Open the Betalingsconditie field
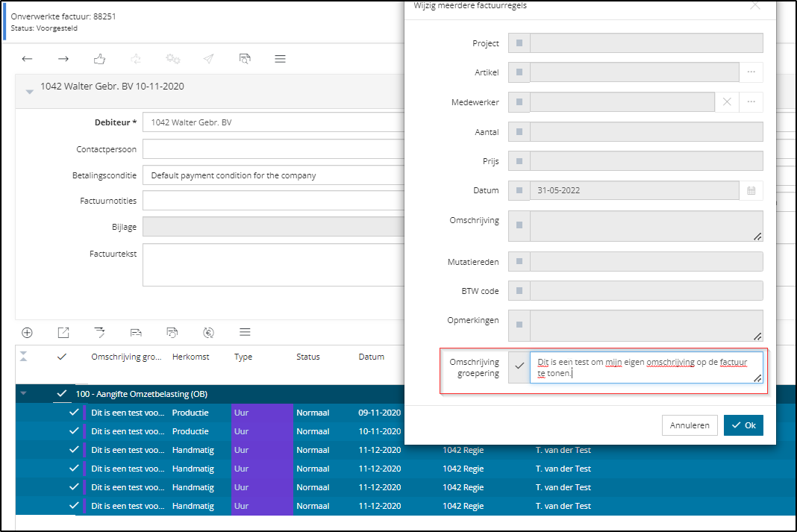The width and height of the screenshot is (797, 532). pyautogui.click(x=273, y=175)
